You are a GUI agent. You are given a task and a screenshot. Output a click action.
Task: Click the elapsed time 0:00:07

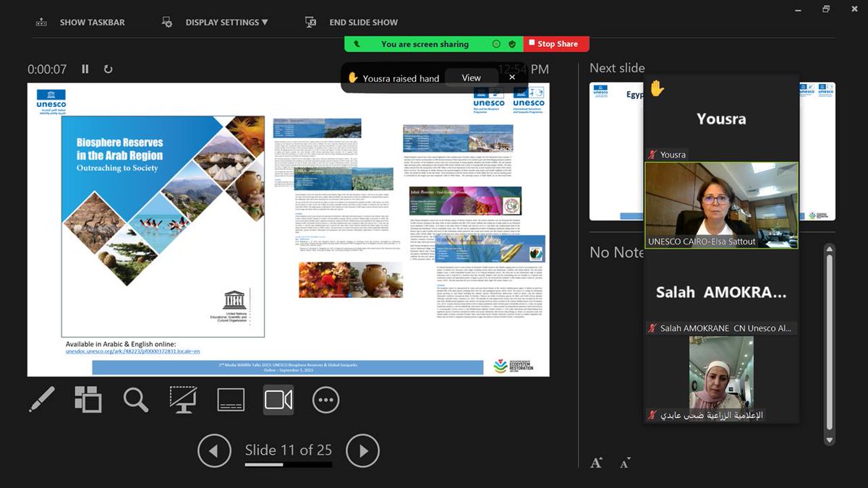tap(47, 69)
